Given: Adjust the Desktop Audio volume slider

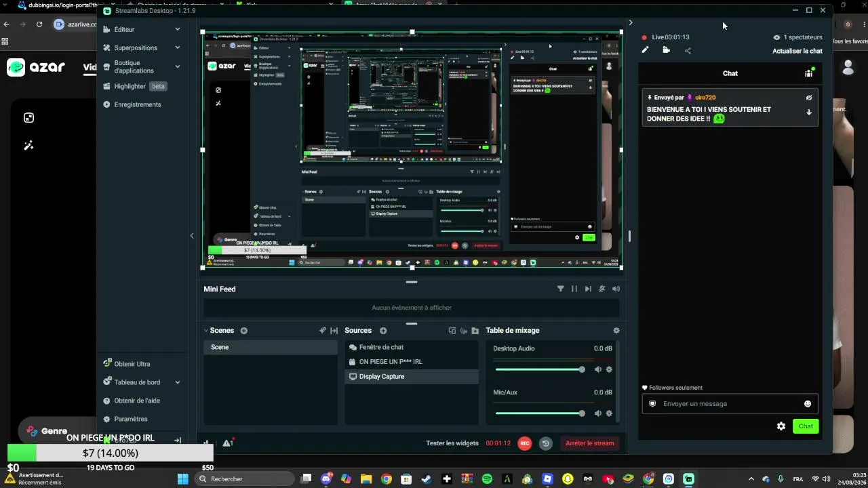Looking at the screenshot, I should tap(540, 369).
